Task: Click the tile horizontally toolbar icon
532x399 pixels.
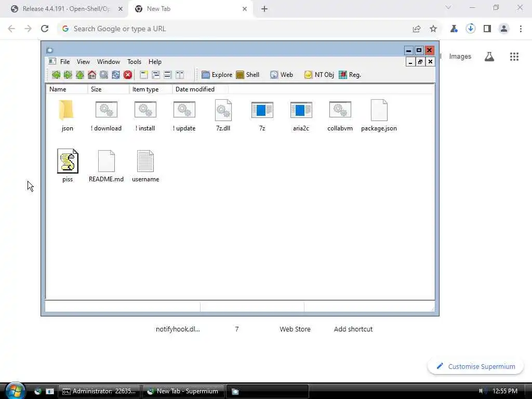Action: point(168,75)
